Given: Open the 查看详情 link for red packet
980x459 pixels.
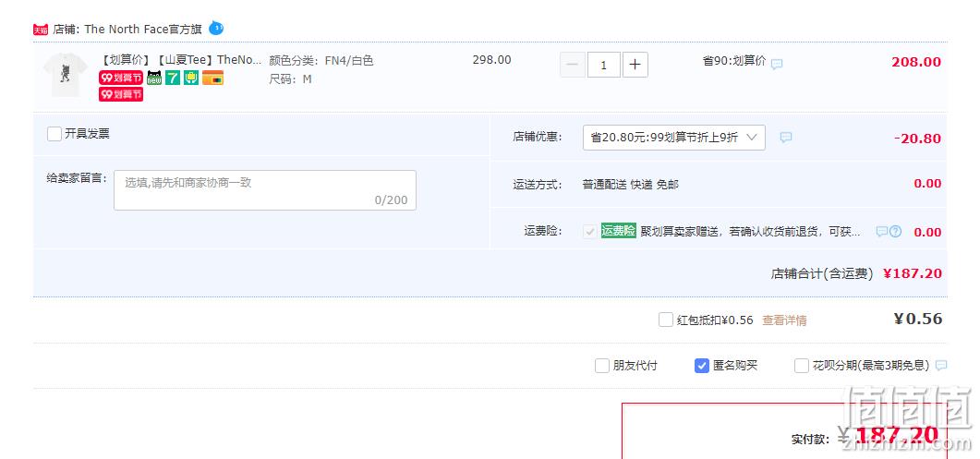Looking at the screenshot, I should pyautogui.click(x=784, y=320).
